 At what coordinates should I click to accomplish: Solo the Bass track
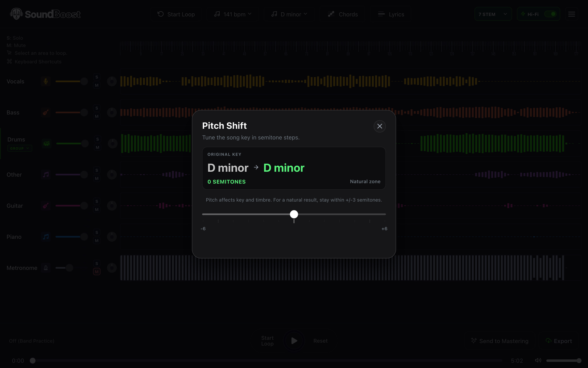click(x=97, y=108)
